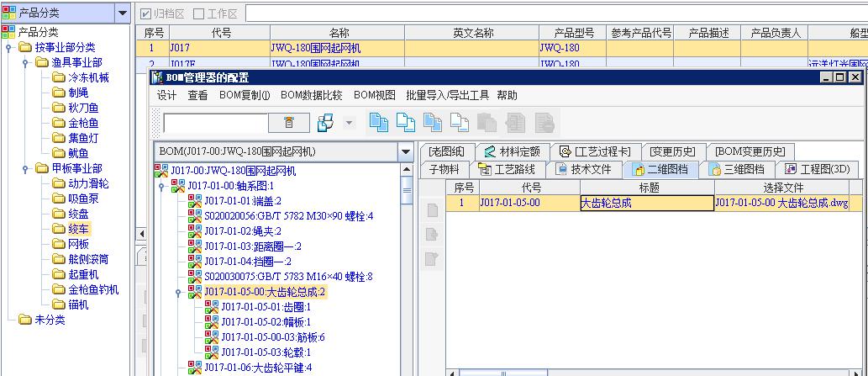
Task: Click the stacked windows toolbar icon
Action: click(325, 123)
